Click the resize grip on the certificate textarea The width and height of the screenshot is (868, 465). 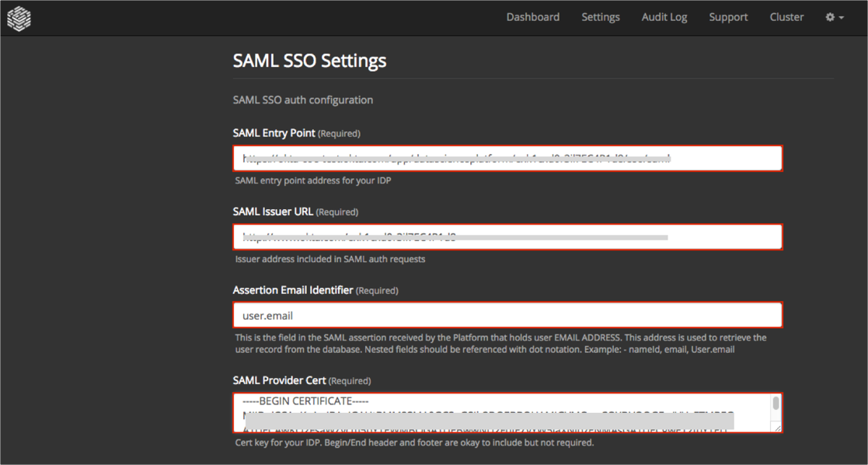(x=776, y=426)
